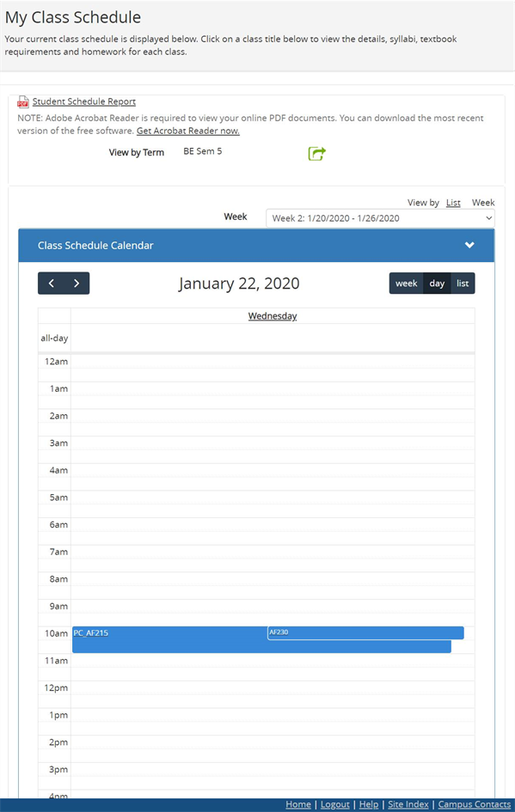Click the green share/export arrow icon
515x812 pixels.
click(x=317, y=153)
